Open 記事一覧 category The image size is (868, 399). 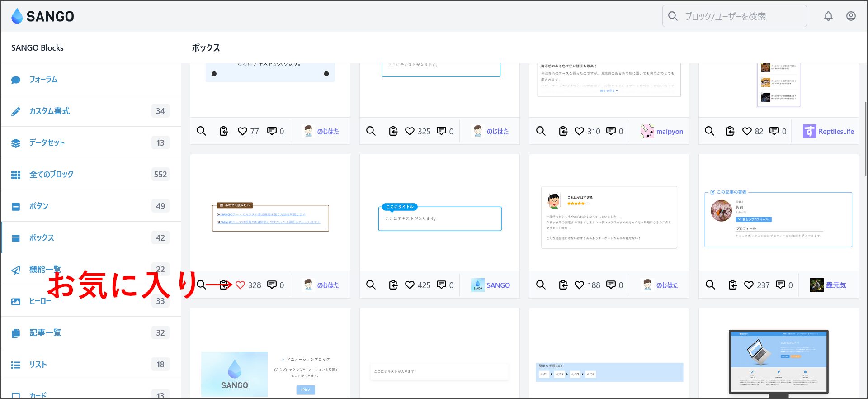pos(90,332)
